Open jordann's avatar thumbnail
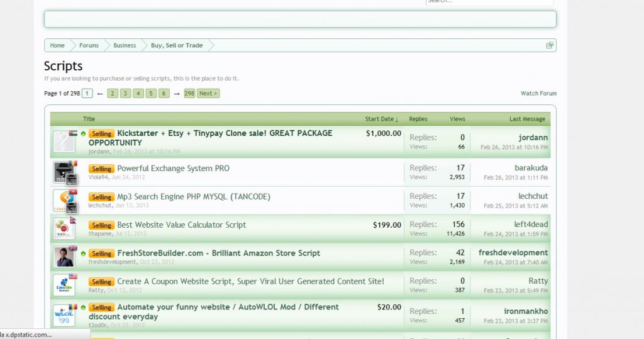This screenshot has width=644, height=339. click(x=64, y=142)
